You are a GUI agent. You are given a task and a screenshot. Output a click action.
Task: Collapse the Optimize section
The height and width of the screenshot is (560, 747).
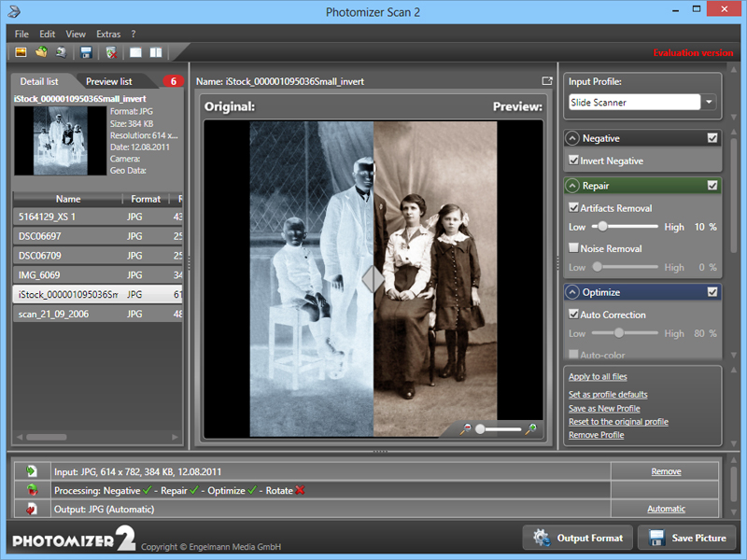point(571,292)
